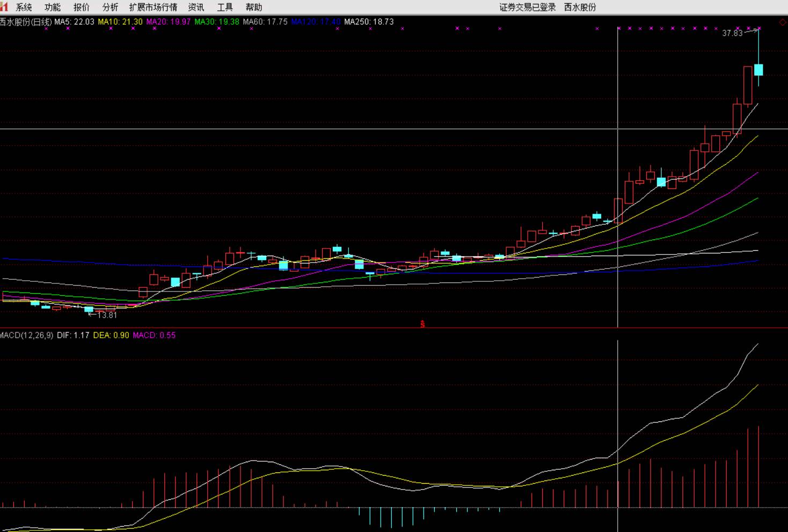Select the MA60: 17.75 indicator label
Viewport: 788px width, 532px height.
[x=265, y=22]
